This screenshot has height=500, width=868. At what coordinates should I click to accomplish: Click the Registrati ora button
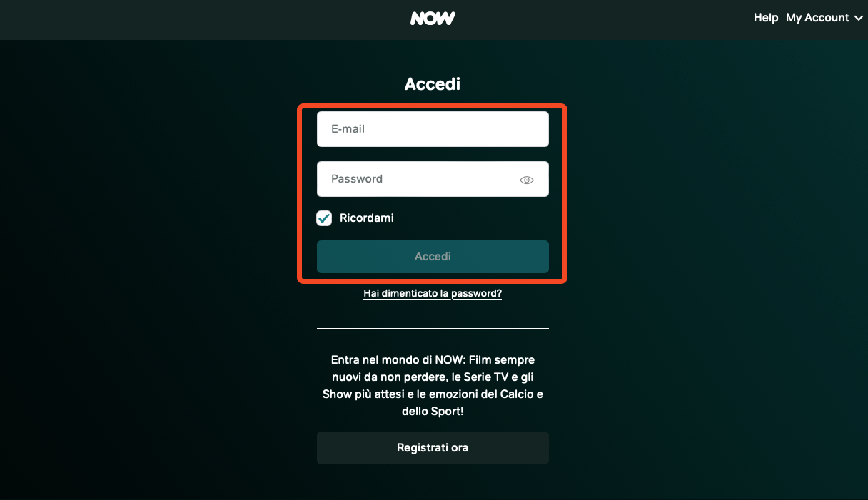[433, 448]
